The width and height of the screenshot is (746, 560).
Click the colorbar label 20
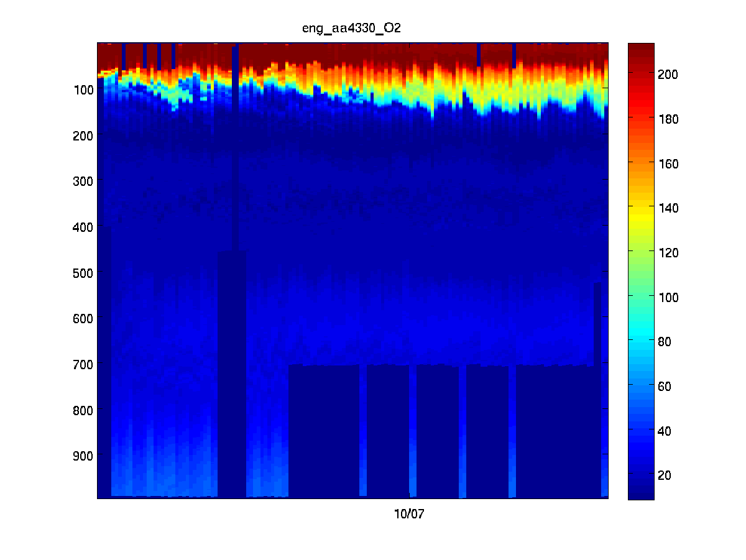coord(666,476)
